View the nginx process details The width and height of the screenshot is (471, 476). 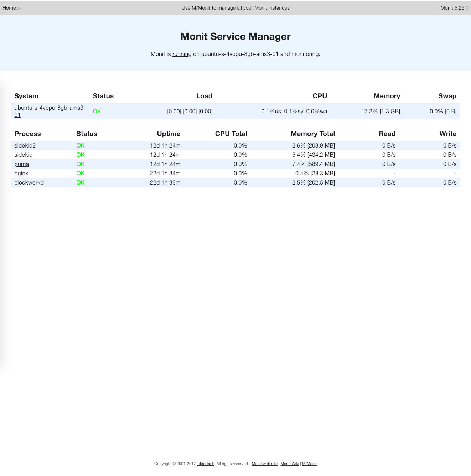21,173
